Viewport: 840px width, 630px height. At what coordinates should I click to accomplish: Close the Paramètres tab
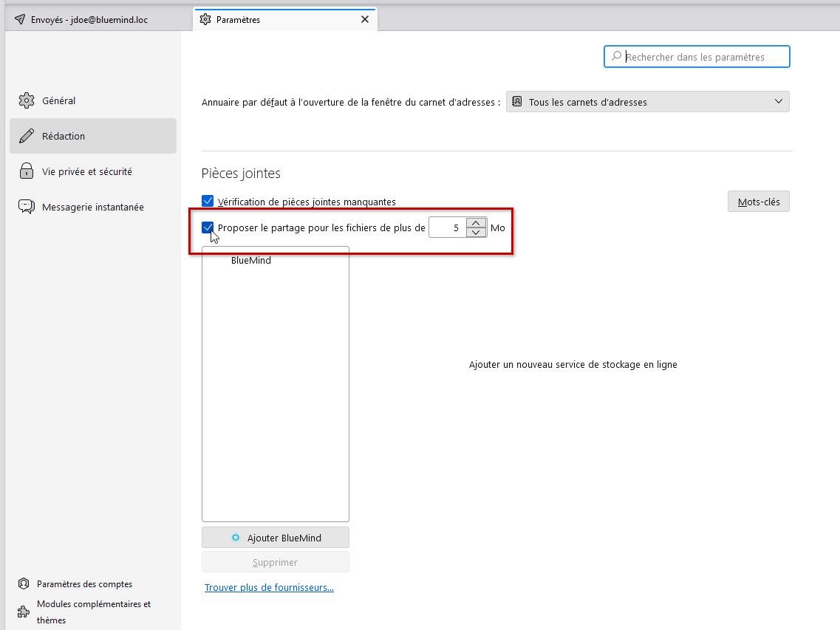[x=364, y=20]
